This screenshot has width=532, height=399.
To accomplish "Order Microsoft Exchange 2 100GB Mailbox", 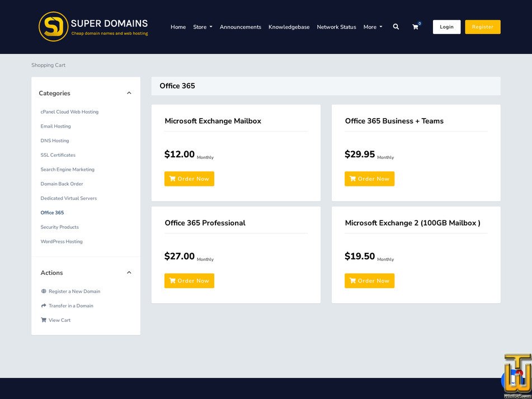I will 369,280.
